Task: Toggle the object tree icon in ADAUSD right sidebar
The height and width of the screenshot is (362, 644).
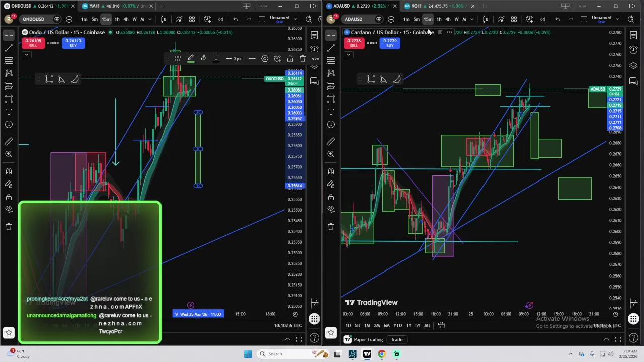Action: coord(633,66)
